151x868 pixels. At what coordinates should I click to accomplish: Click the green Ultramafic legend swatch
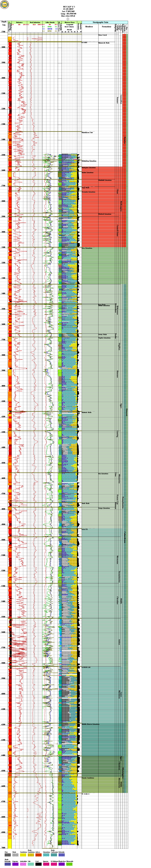[x=69, y=864]
